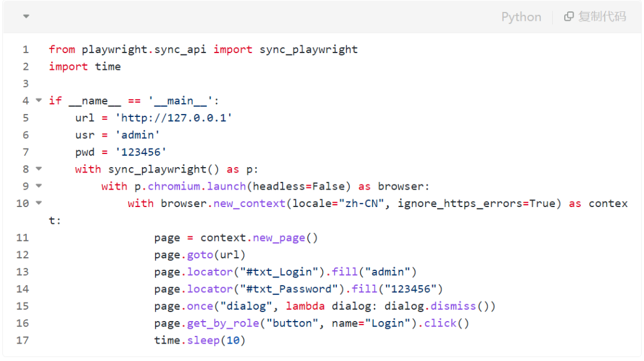The image size is (644, 361).
Task: Fold the if __name__ block at line 4
Action: click(39, 100)
